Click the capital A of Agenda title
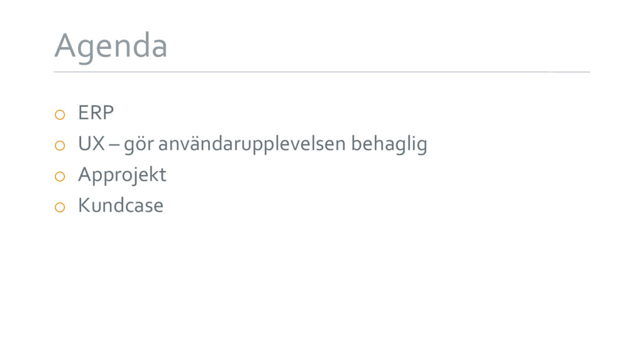This screenshot has width=644, height=362. pos(65,45)
